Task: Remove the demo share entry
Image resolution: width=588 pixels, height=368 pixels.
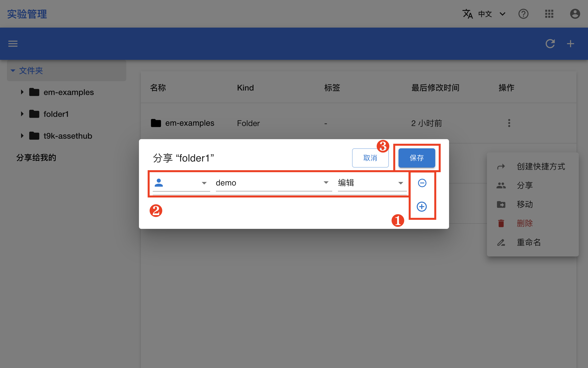Action: 422,183
